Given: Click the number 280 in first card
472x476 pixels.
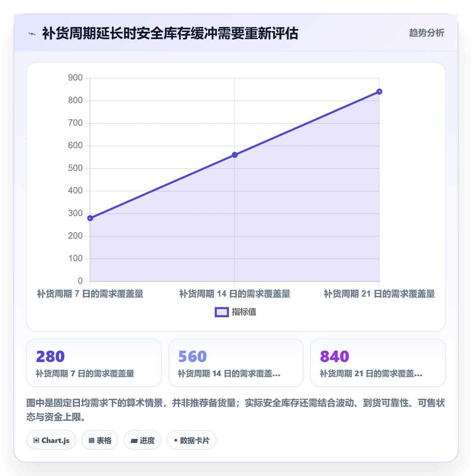Looking at the screenshot, I should (x=50, y=356).
